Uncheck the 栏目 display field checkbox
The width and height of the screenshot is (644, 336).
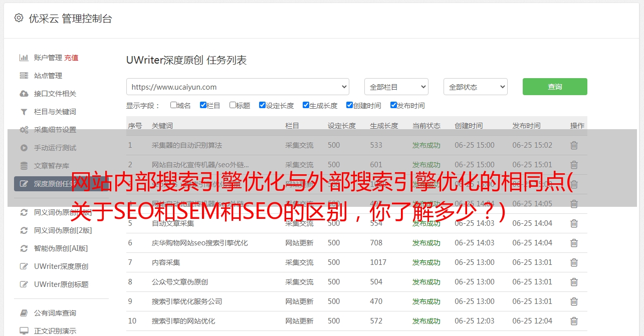click(x=203, y=105)
